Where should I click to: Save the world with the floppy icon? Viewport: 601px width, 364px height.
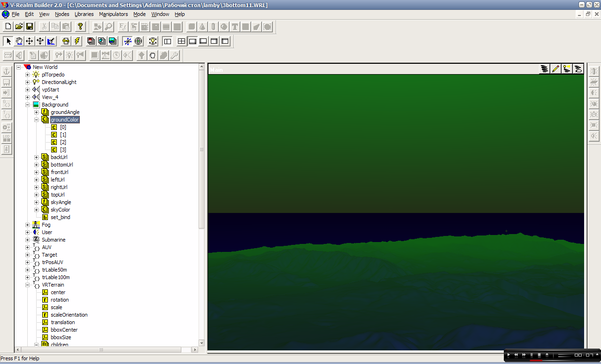click(30, 27)
